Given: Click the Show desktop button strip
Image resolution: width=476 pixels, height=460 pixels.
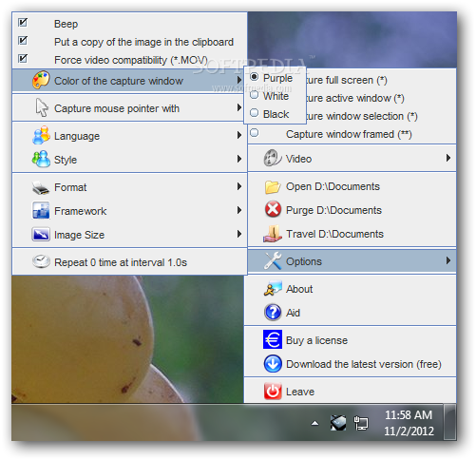Looking at the screenshot, I should click(449, 422).
